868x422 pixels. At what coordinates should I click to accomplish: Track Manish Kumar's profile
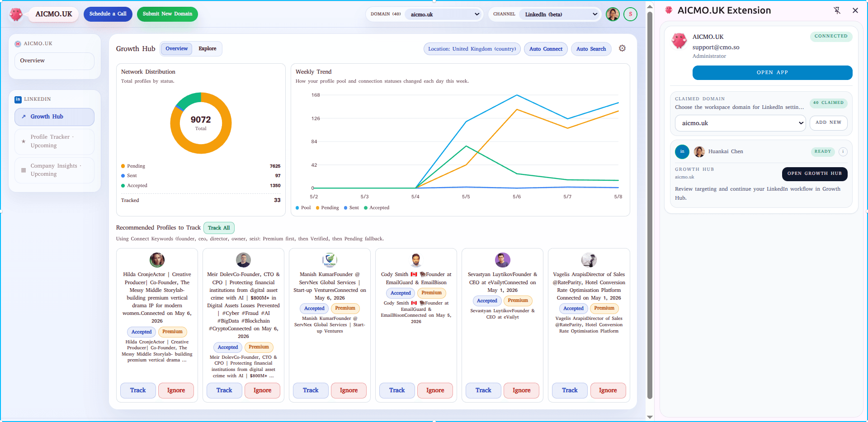(311, 390)
